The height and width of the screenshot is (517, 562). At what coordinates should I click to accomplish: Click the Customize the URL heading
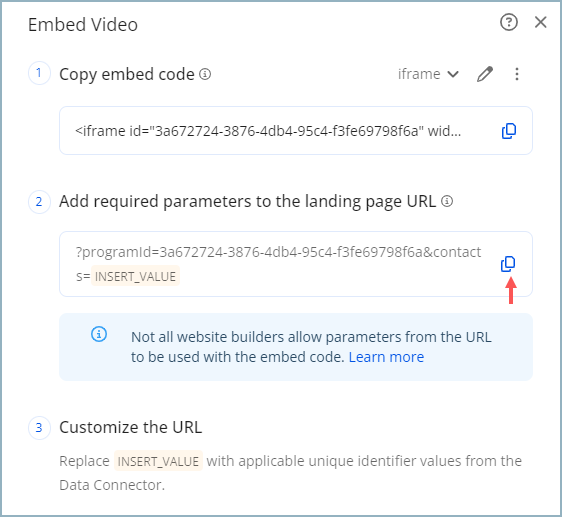click(130, 427)
